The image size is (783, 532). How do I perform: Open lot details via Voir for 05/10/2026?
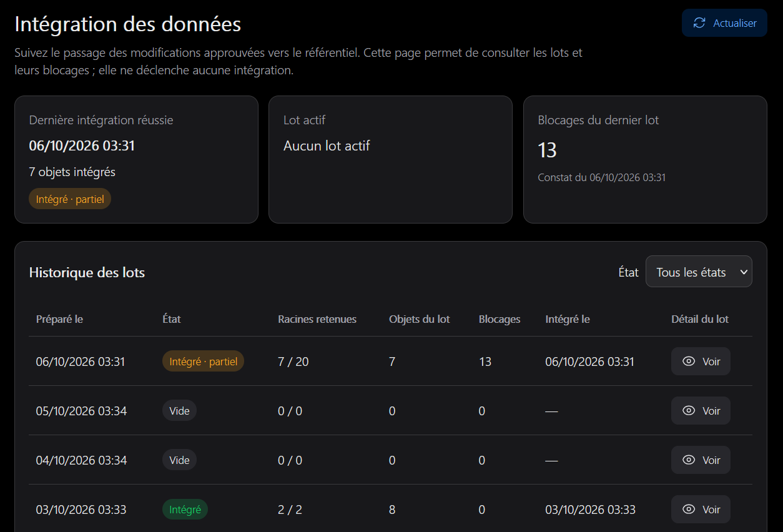pos(701,411)
